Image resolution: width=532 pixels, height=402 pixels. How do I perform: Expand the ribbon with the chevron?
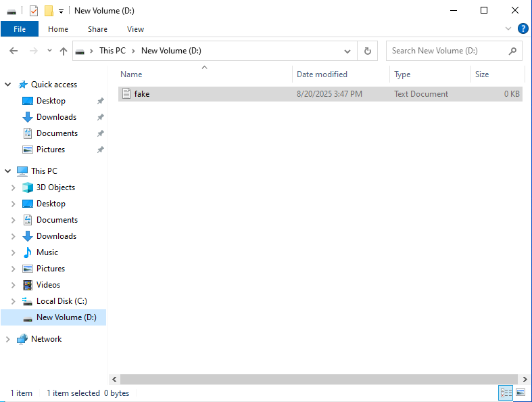508,28
